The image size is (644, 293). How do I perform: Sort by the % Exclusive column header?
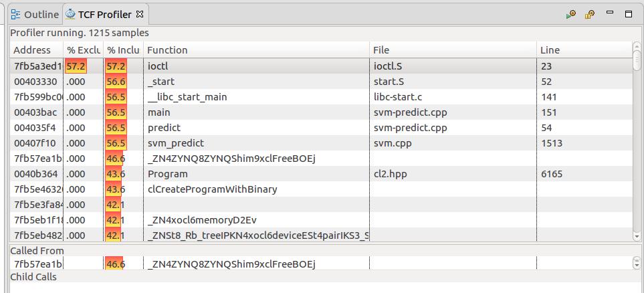click(x=83, y=50)
